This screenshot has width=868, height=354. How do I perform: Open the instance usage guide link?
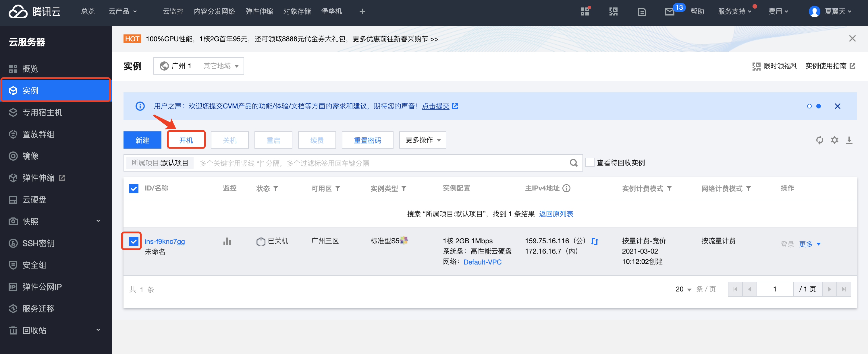tap(830, 66)
